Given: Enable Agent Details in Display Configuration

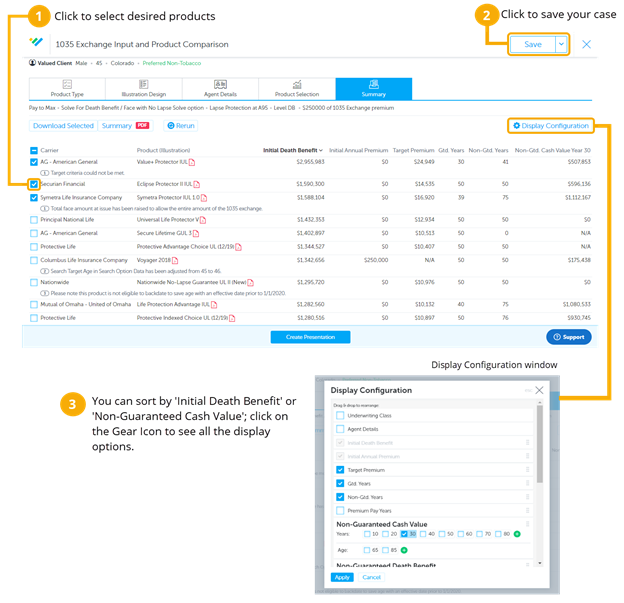Looking at the screenshot, I should tap(340, 429).
